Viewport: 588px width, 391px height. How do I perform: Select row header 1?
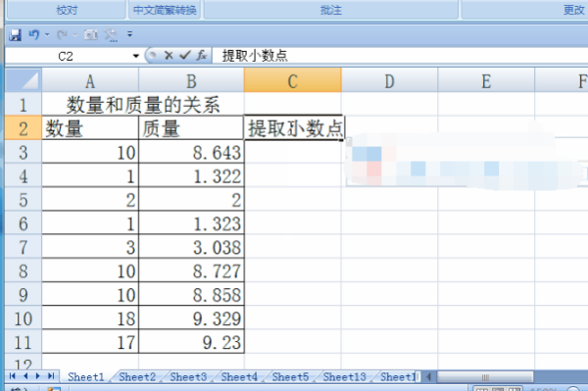[24, 104]
